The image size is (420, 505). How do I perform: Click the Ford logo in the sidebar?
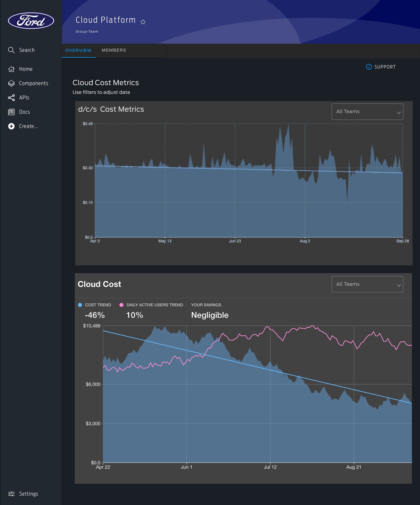[x=31, y=21]
